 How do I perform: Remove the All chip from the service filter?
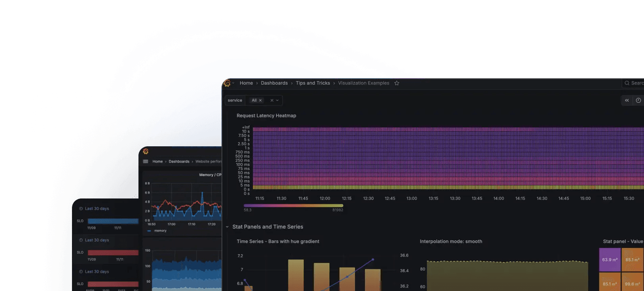point(260,100)
